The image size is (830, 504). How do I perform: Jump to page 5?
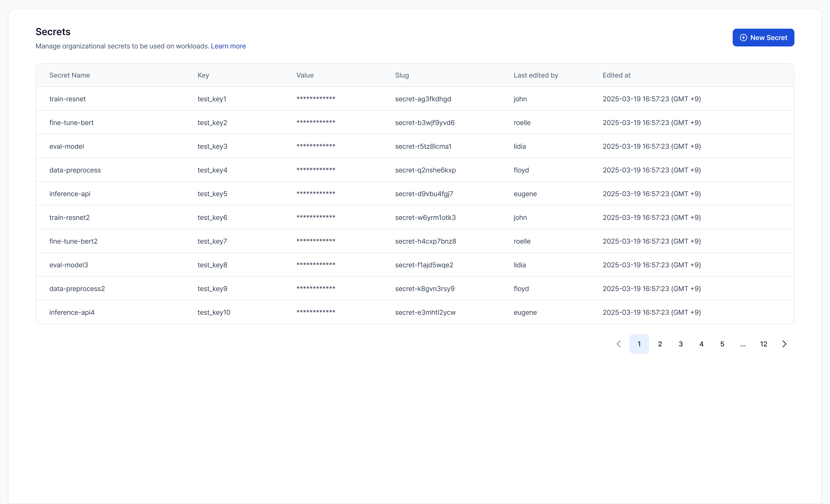click(722, 344)
